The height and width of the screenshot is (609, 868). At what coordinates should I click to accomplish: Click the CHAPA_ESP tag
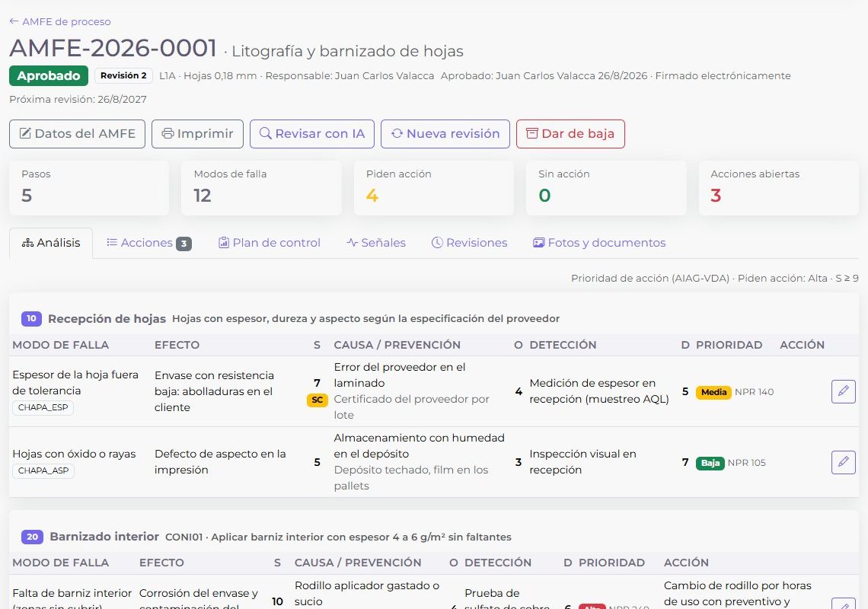click(43, 407)
